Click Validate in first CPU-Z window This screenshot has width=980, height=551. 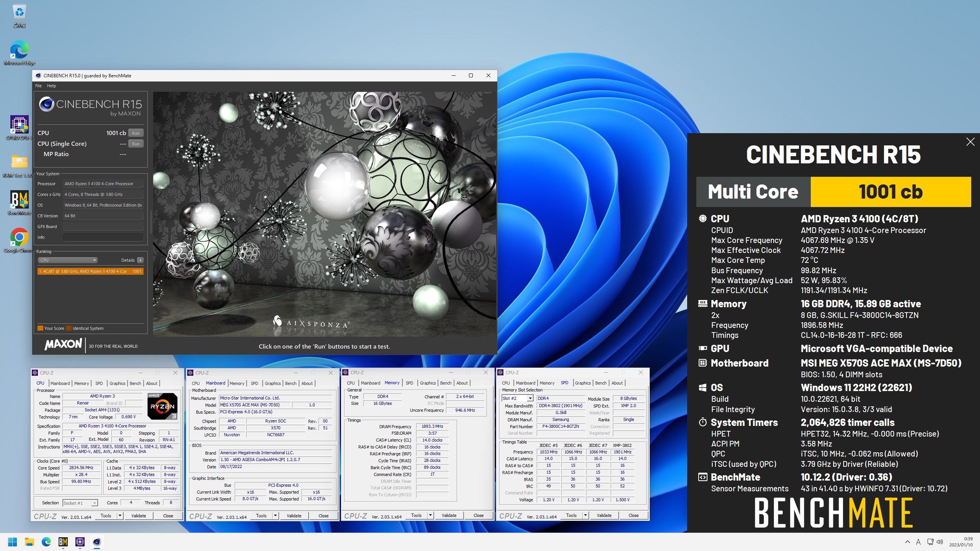pyautogui.click(x=139, y=516)
